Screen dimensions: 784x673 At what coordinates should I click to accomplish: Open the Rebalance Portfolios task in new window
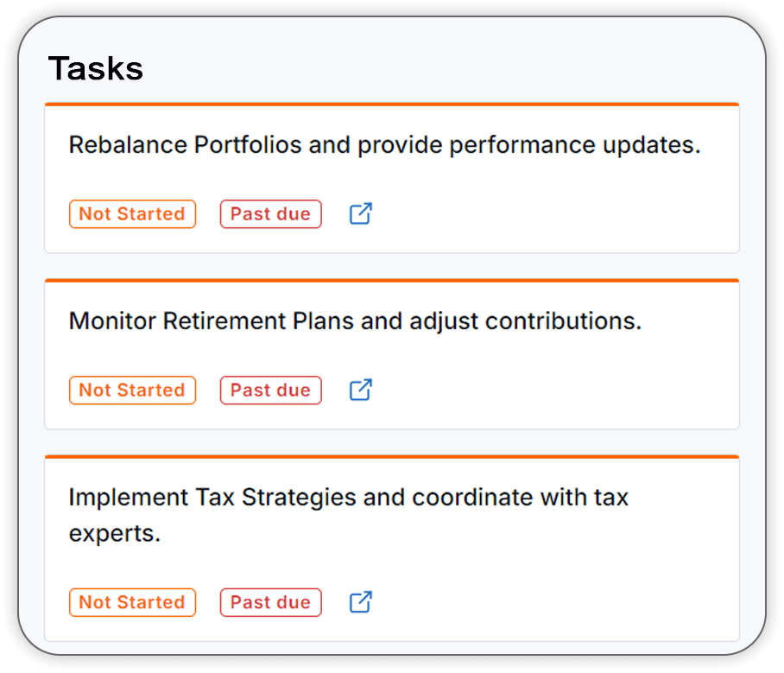361,213
